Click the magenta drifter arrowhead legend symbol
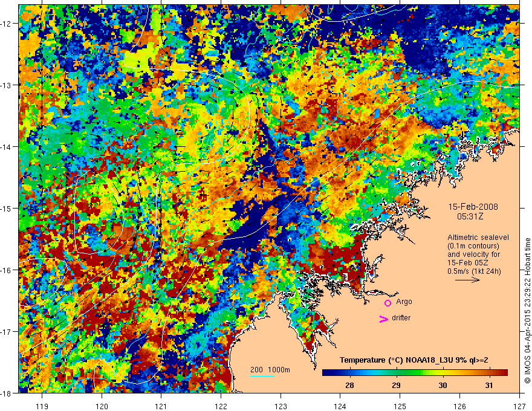The height and width of the screenshot is (411, 532). click(x=383, y=319)
